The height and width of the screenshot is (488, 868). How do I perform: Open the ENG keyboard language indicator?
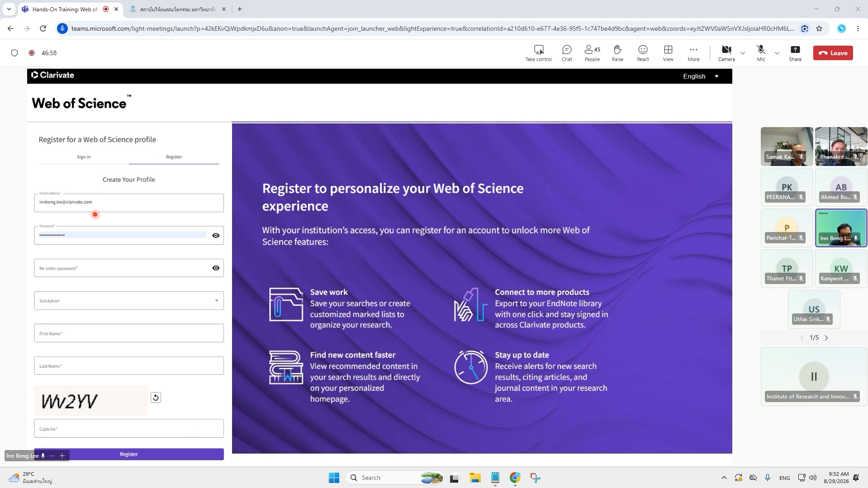(785, 478)
